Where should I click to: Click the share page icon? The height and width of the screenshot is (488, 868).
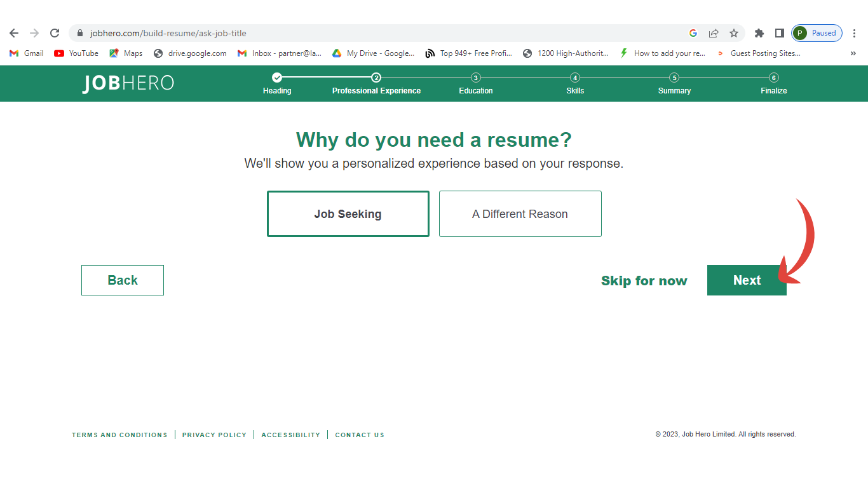pos(714,33)
